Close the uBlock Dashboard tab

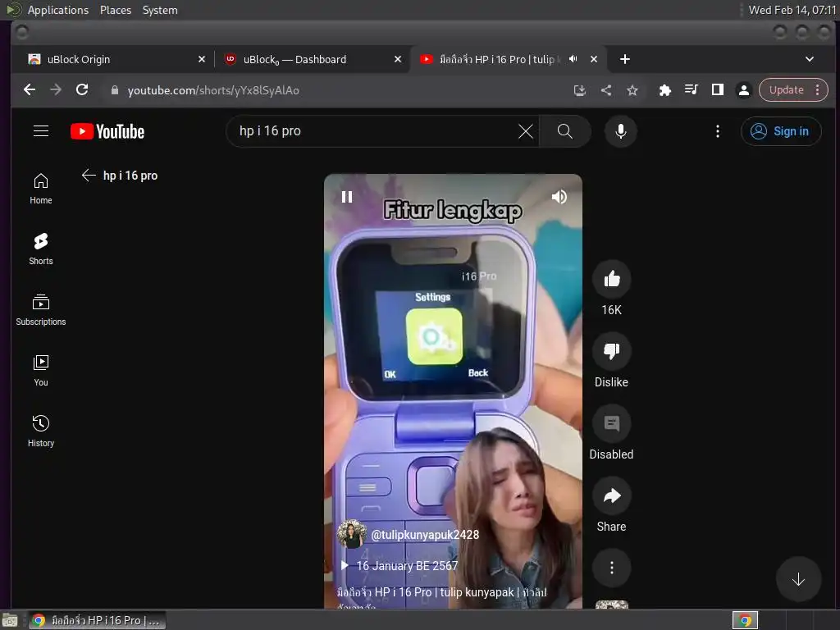(398, 59)
